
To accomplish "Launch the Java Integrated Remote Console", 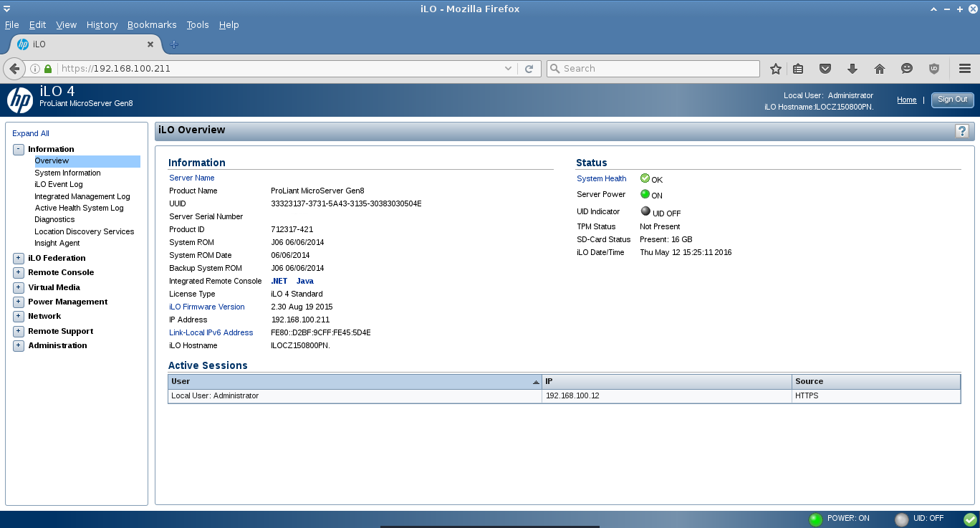I will (x=305, y=281).
